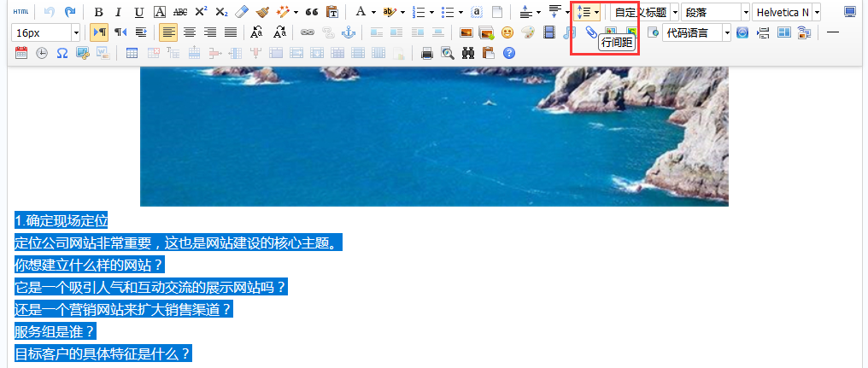Activate the format painter brush

262,12
